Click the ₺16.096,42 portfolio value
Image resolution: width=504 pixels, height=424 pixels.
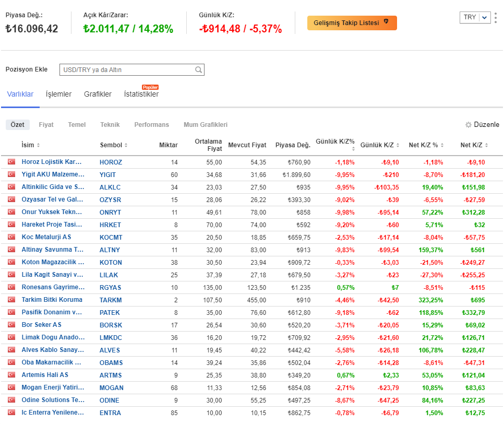click(32, 29)
